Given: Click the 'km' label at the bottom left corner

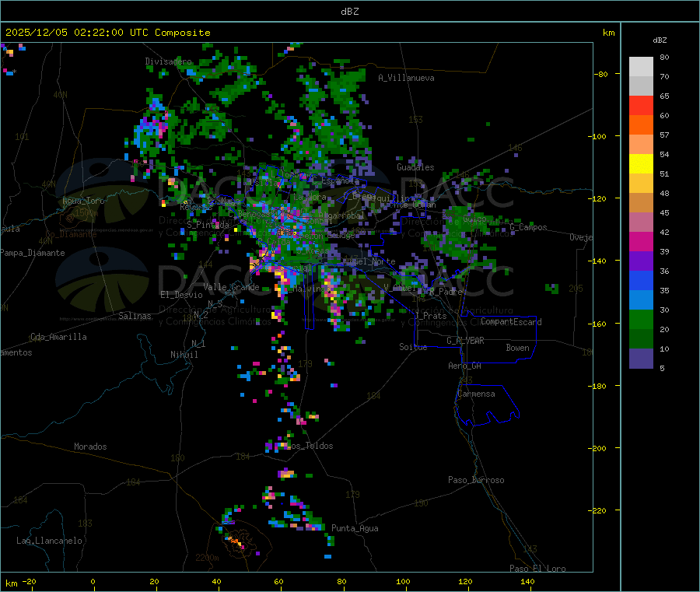Looking at the screenshot, I should (11, 583).
